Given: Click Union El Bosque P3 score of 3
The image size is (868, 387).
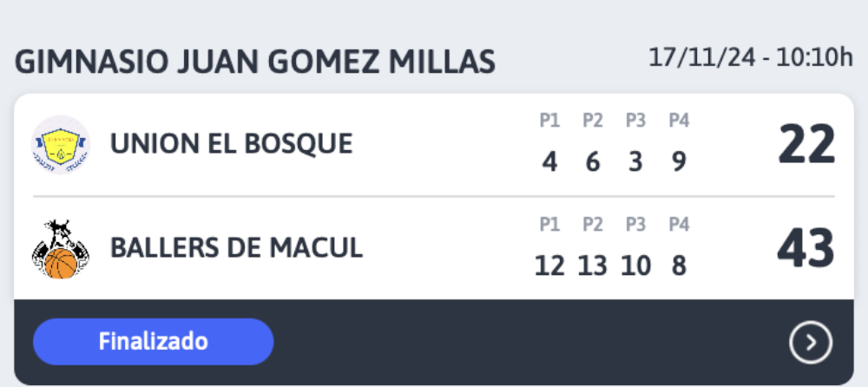Looking at the screenshot, I should [x=635, y=162].
